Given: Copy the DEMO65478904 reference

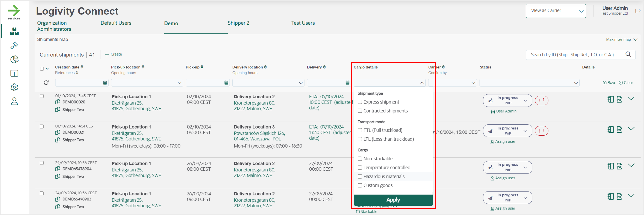Looking at the screenshot, I should (58, 168).
